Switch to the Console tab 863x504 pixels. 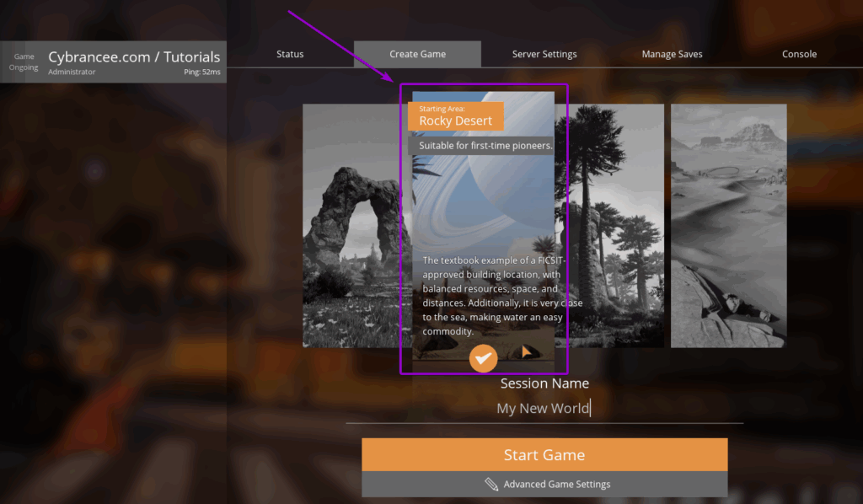[x=799, y=53]
